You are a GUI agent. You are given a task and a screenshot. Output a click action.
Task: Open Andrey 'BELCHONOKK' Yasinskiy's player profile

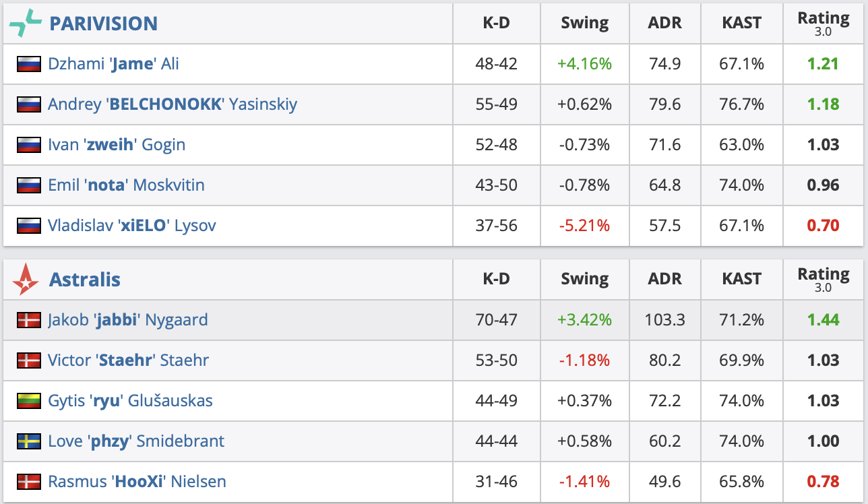click(172, 104)
